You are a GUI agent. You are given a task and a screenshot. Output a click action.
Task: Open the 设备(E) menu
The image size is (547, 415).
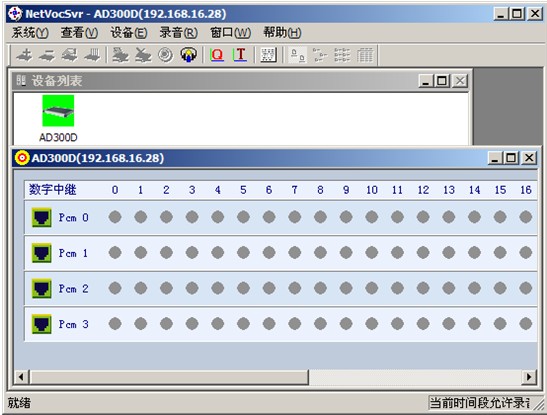[129, 33]
